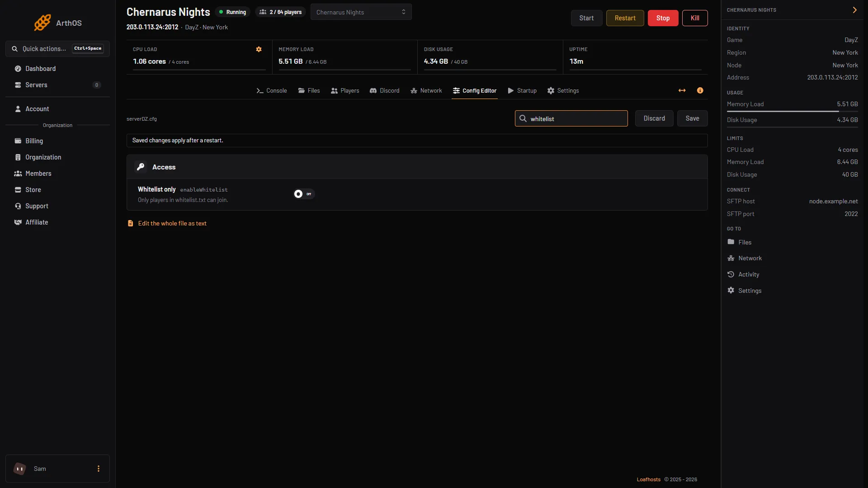Switch to the Players tab
This screenshot has height=488, width=868.
(x=345, y=91)
